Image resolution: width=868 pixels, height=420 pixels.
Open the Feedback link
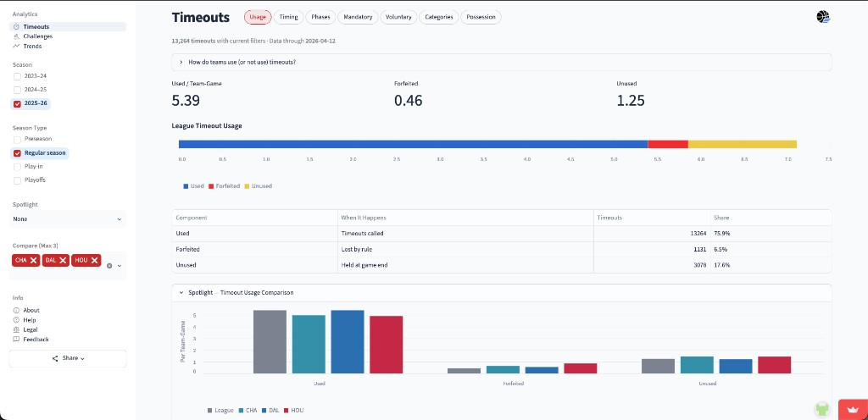[x=36, y=340]
